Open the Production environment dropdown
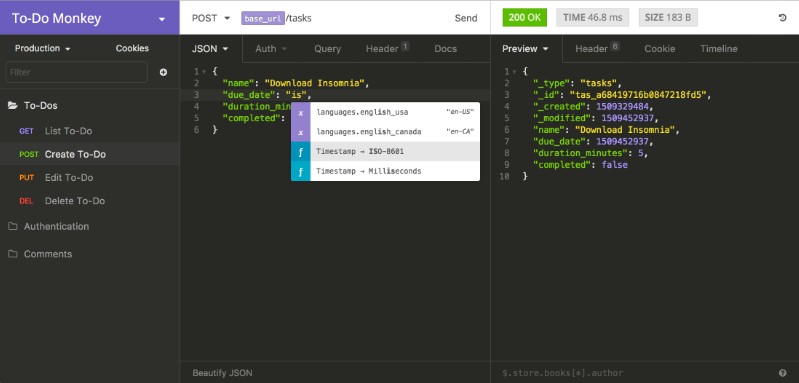 pyautogui.click(x=42, y=48)
